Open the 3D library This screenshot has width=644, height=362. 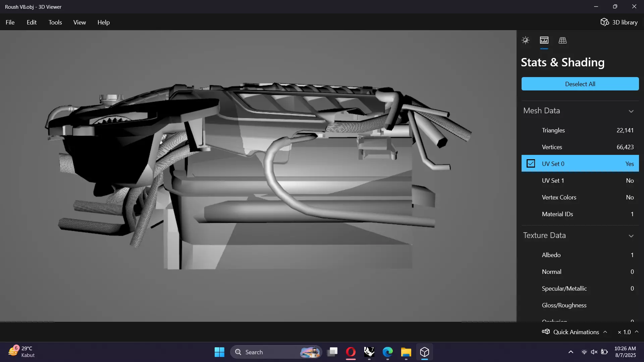point(619,22)
